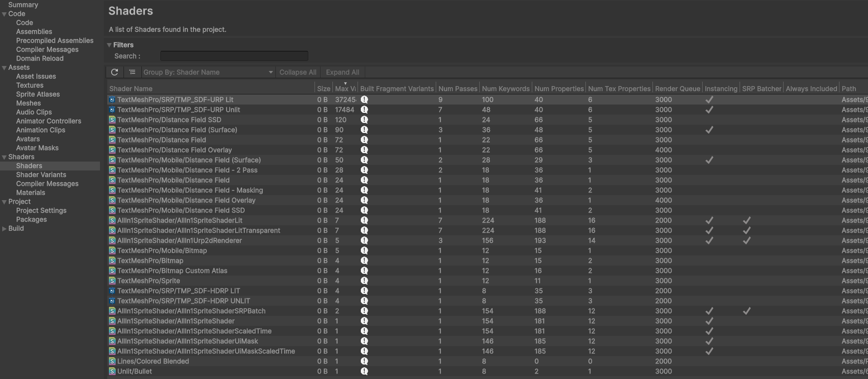868x379 pixels.
Task: Open Animator Controllers in sidebar
Action: click(49, 121)
